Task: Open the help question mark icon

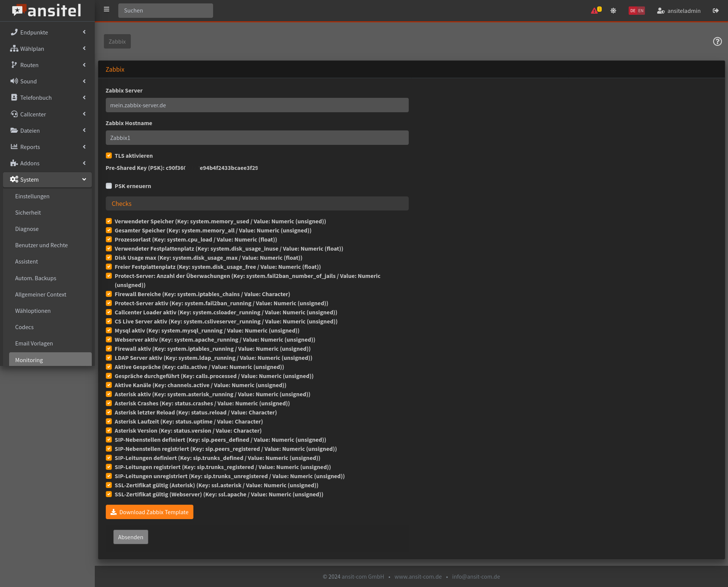Action: point(717,41)
